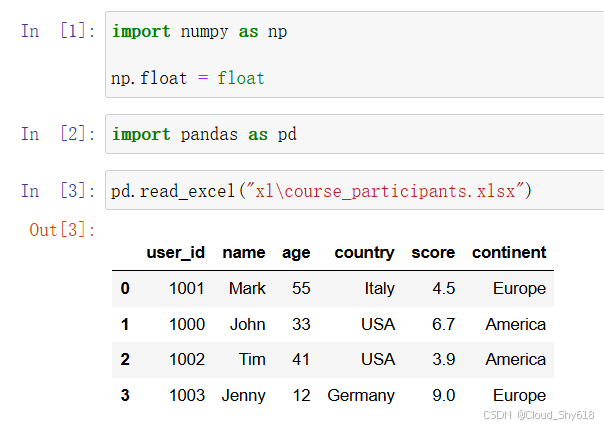Click the In [1]: prompt label

point(58,31)
